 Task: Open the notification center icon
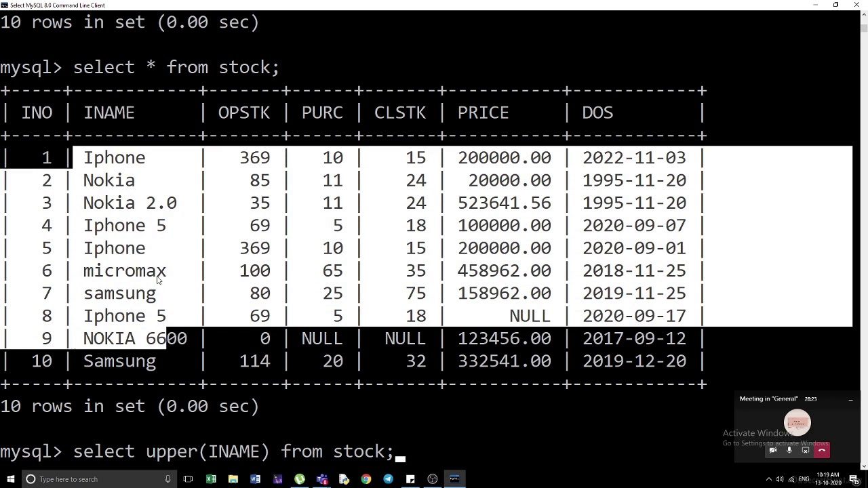[x=854, y=479]
